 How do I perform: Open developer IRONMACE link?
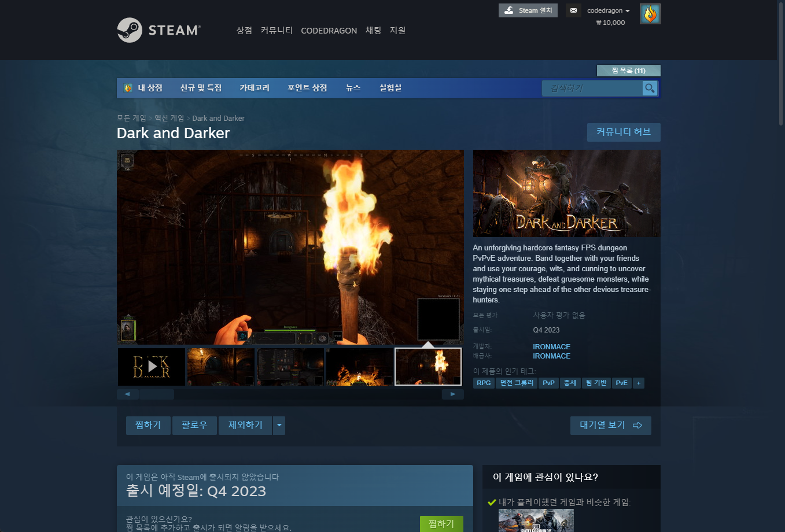pyautogui.click(x=551, y=347)
